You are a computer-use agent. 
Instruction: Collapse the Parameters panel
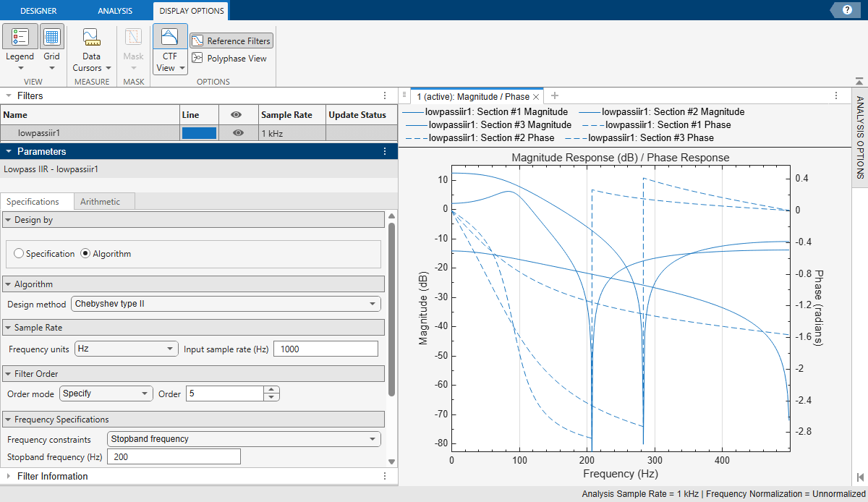click(8, 151)
